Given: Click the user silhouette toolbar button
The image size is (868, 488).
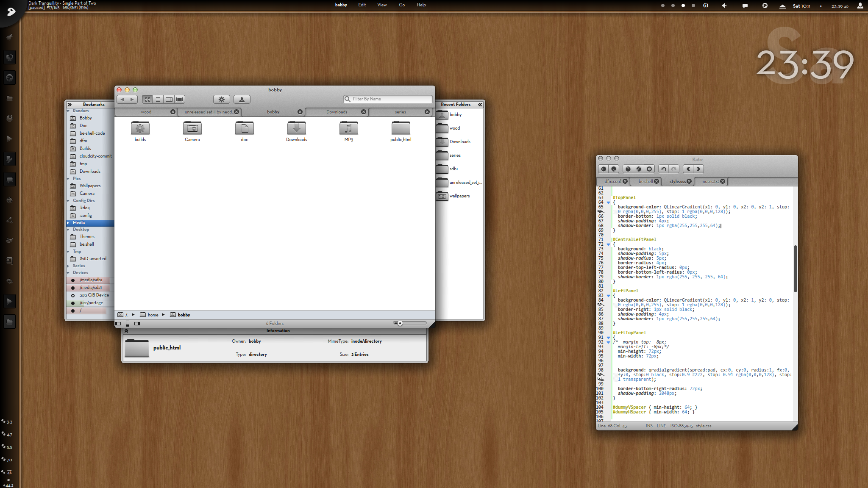Looking at the screenshot, I should [x=242, y=99].
